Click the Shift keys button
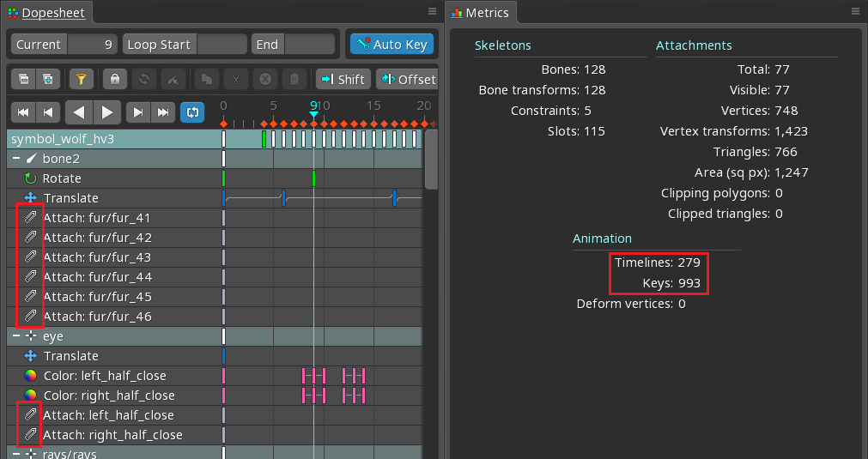 [x=343, y=80]
